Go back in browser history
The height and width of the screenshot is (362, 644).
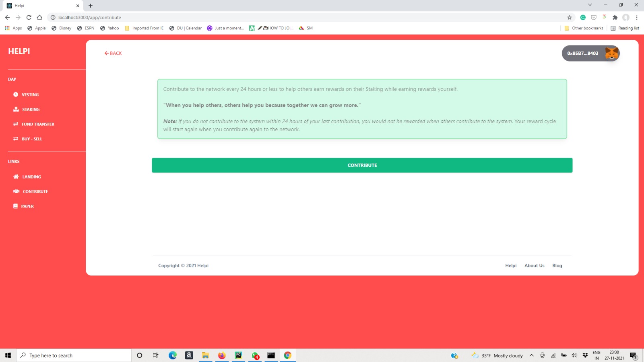click(7, 17)
